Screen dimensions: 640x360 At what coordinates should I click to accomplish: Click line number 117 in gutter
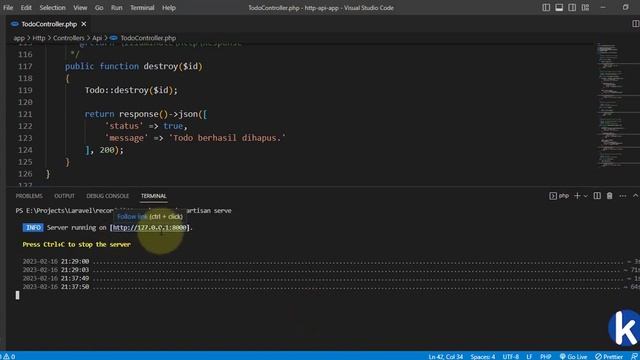[25, 66]
